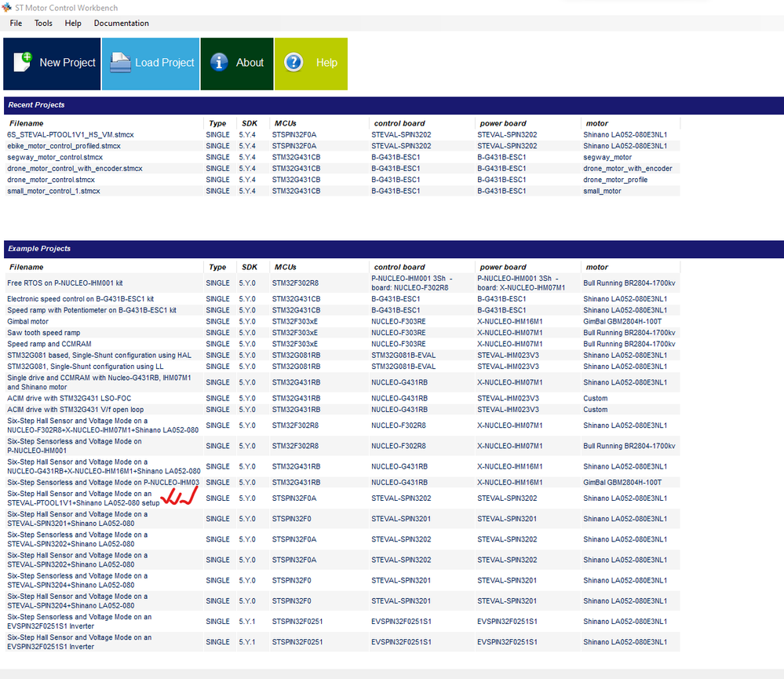Click MCUs column header in Recent Projects
Viewport: 784px width, 679px height.
(286, 123)
